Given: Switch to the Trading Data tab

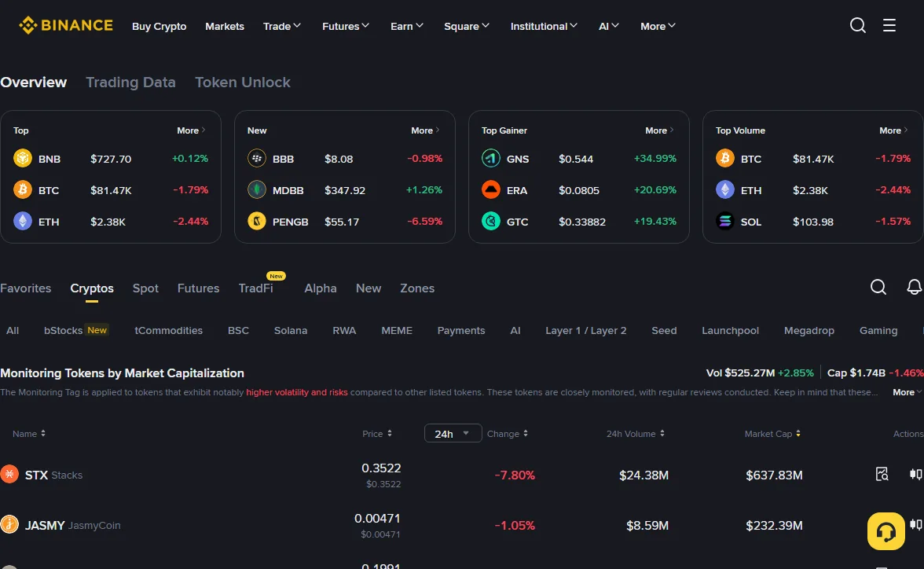Looking at the screenshot, I should coord(130,82).
